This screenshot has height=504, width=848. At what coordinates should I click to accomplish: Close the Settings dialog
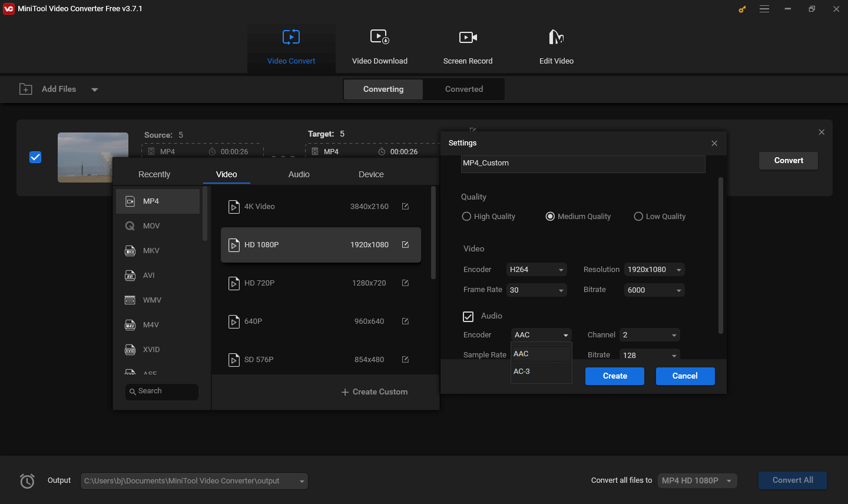coord(714,143)
